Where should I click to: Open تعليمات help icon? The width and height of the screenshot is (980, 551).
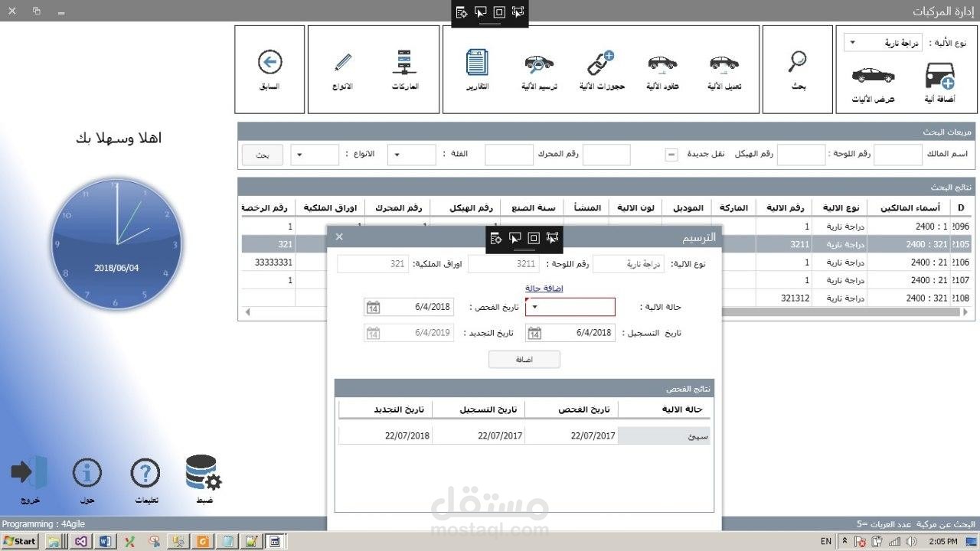coord(145,473)
